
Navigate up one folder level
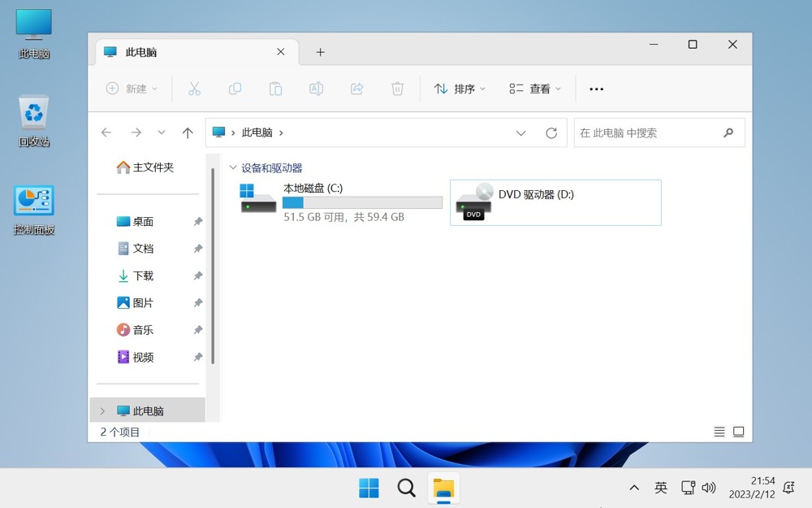188,133
